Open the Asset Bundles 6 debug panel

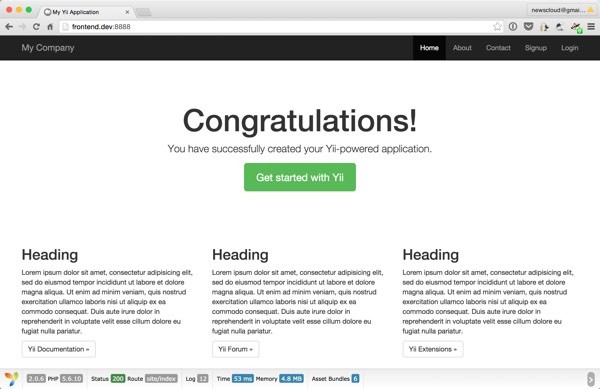[335, 379]
